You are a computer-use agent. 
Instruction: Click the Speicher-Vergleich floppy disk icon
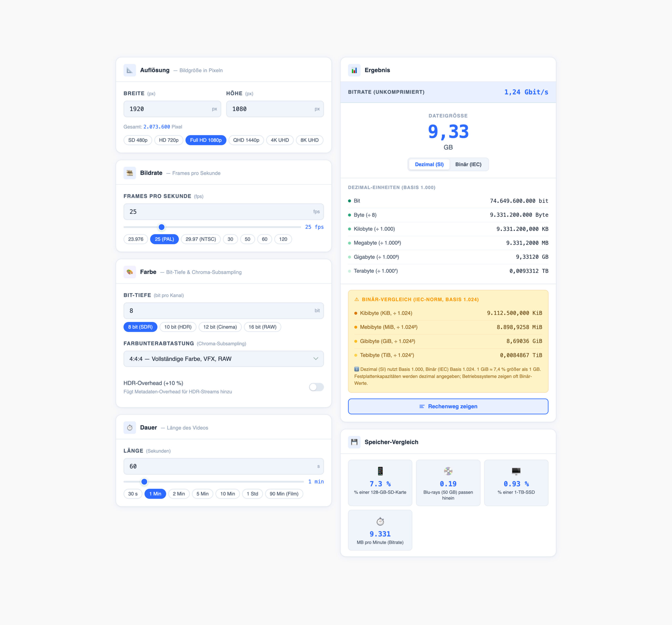pos(354,442)
